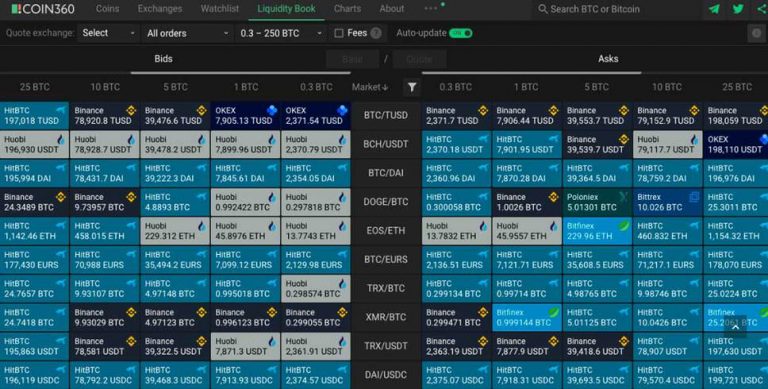
Task: Click the Poloniex 5.01301 BTC ask tile
Action: pyautogui.click(x=597, y=202)
